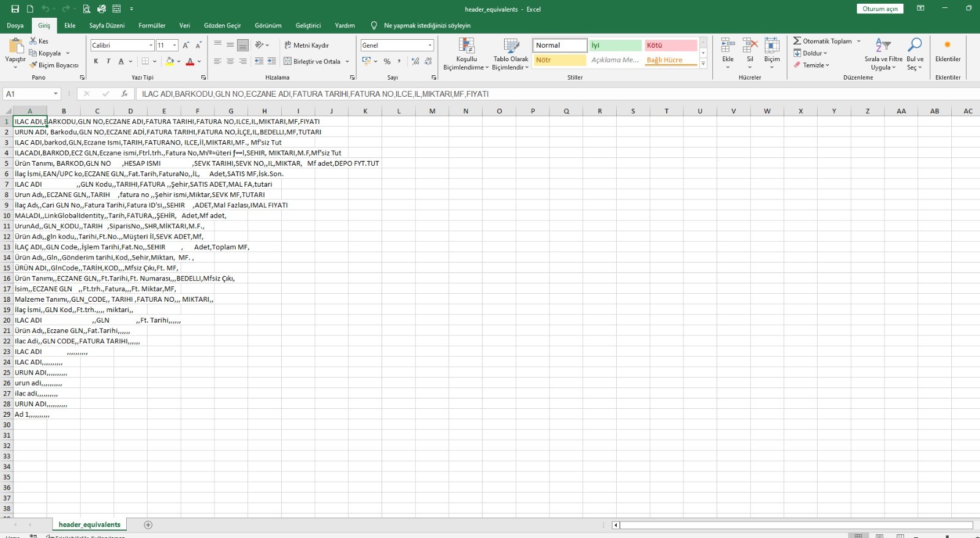The width and height of the screenshot is (980, 538).
Task: Click the comma style icon
Action: coord(399,61)
